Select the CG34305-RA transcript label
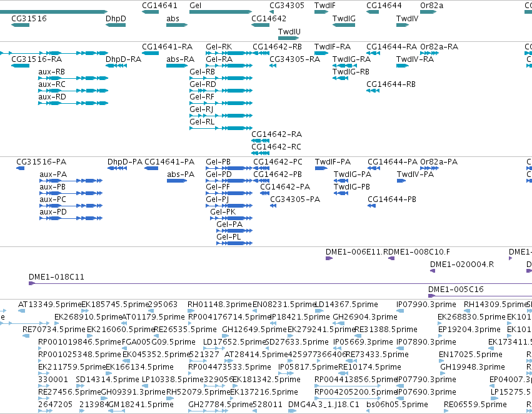This screenshot has height=414, width=532. (x=295, y=59)
